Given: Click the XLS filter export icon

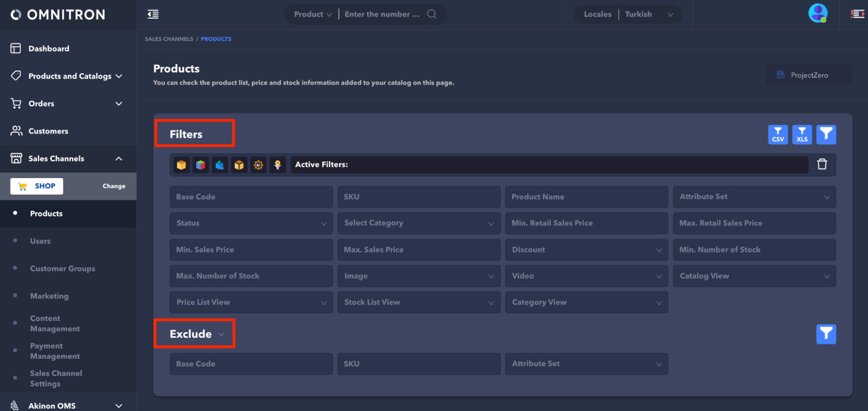Looking at the screenshot, I should [802, 135].
